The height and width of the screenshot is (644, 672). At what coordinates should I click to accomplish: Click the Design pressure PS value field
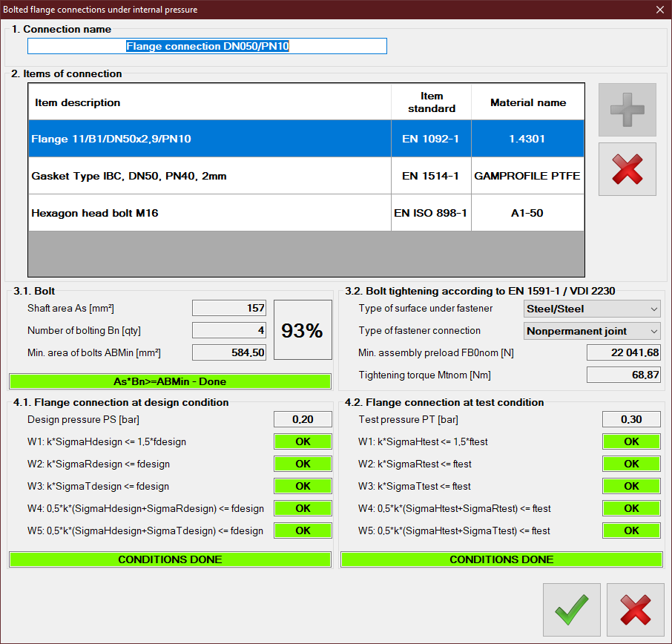303,419
